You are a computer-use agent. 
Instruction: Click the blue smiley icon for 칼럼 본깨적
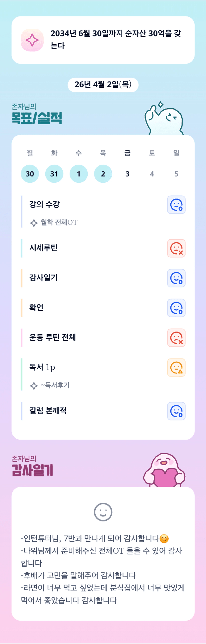[x=176, y=411]
